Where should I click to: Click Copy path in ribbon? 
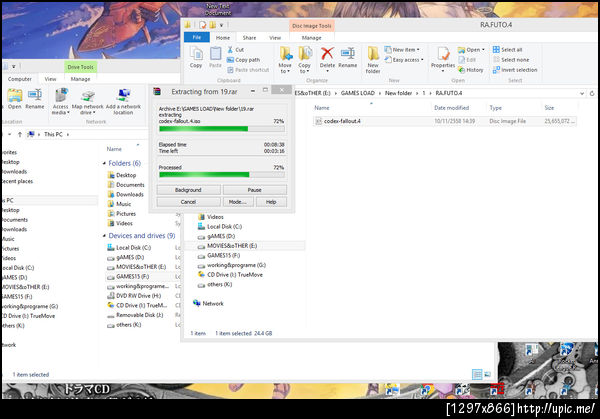coord(243,60)
